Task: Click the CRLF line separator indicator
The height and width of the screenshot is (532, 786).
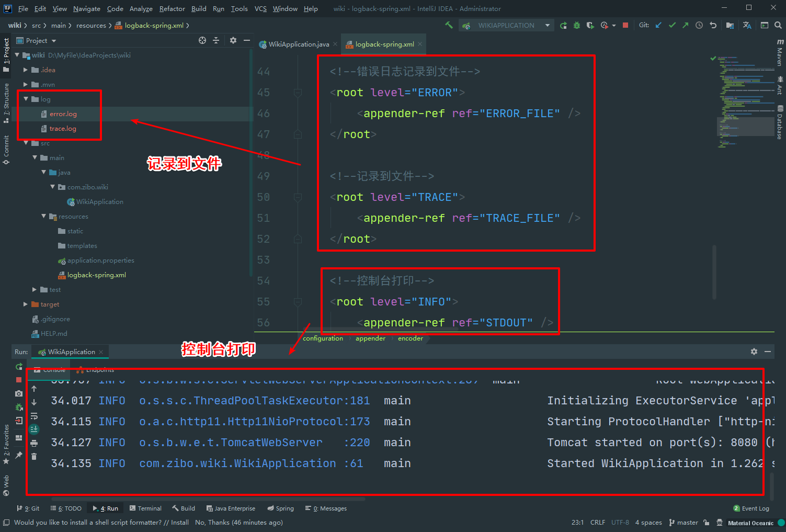Action: pos(598,523)
